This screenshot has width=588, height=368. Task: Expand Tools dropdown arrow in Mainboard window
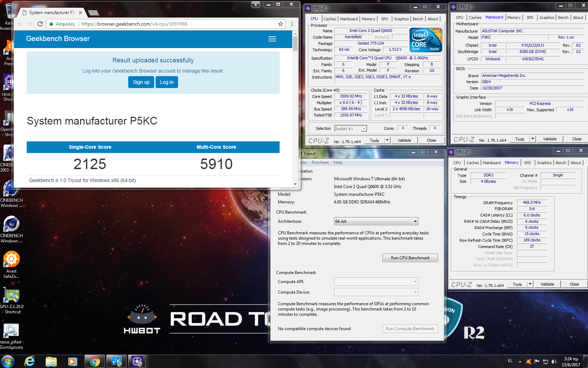pyautogui.click(x=533, y=139)
